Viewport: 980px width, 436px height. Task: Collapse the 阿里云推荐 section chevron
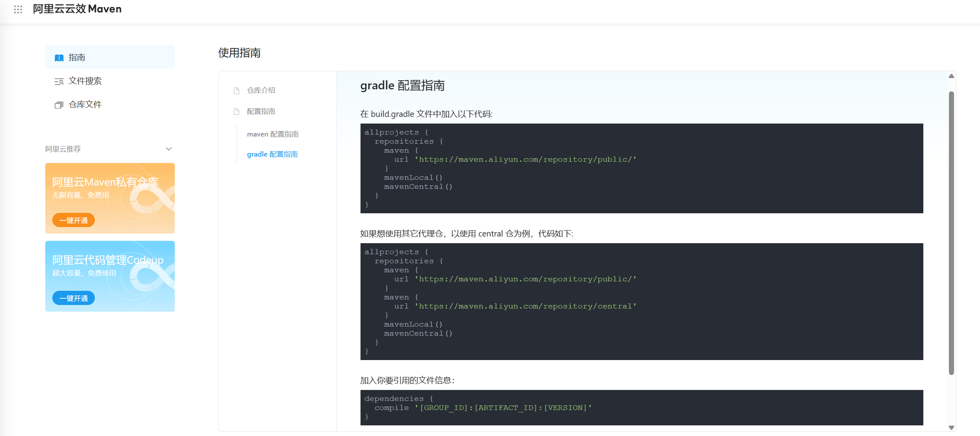coord(169,149)
